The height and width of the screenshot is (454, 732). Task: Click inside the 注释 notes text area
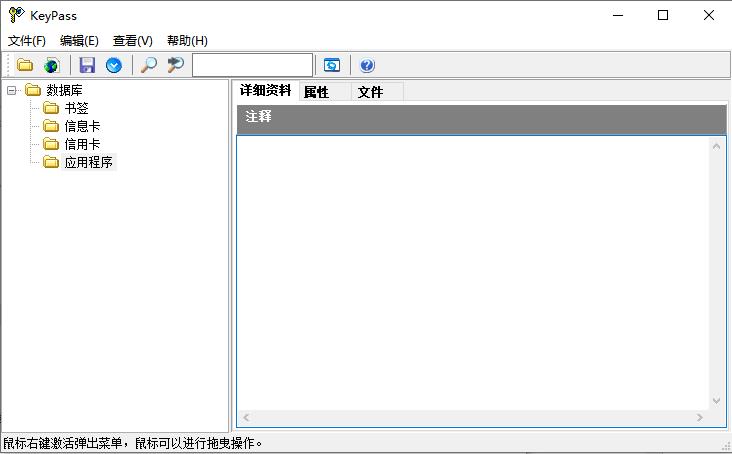(x=473, y=273)
